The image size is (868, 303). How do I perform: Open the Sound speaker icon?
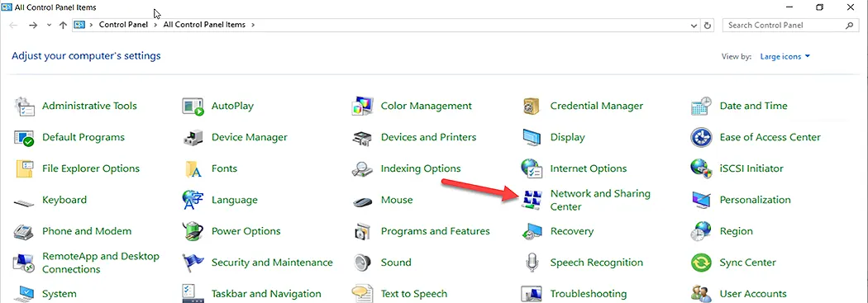(363, 263)
